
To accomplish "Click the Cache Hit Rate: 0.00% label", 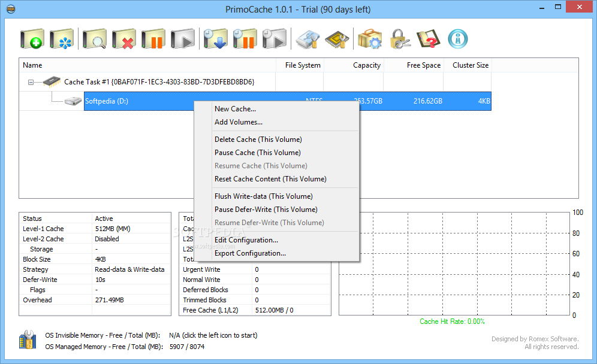I will point(453,321).
